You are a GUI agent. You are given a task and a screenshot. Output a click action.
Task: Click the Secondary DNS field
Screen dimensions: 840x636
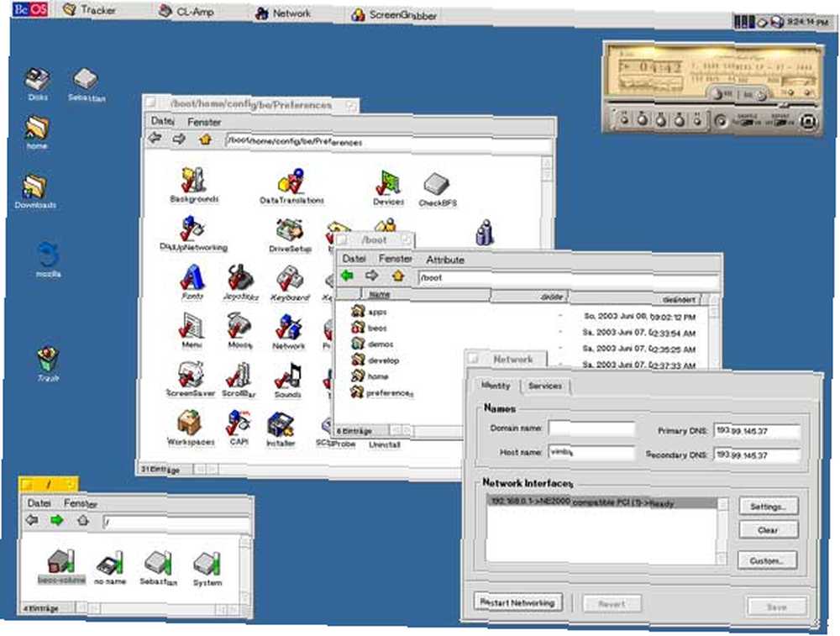(758, 455)
